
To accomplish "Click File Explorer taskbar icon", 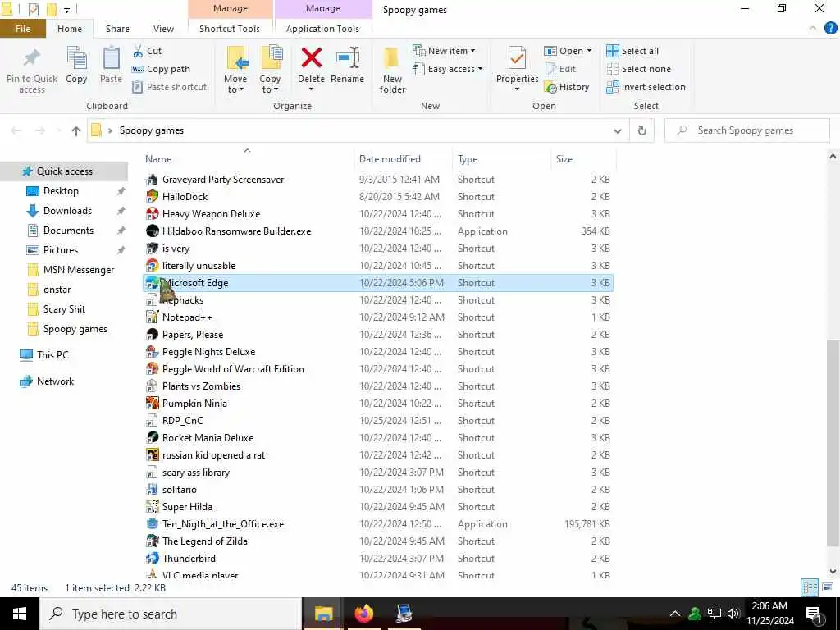I will pos(323,614).
